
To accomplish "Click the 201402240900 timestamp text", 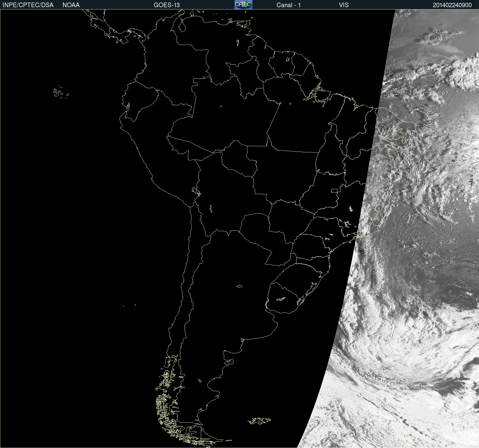I will pos(452,5).
